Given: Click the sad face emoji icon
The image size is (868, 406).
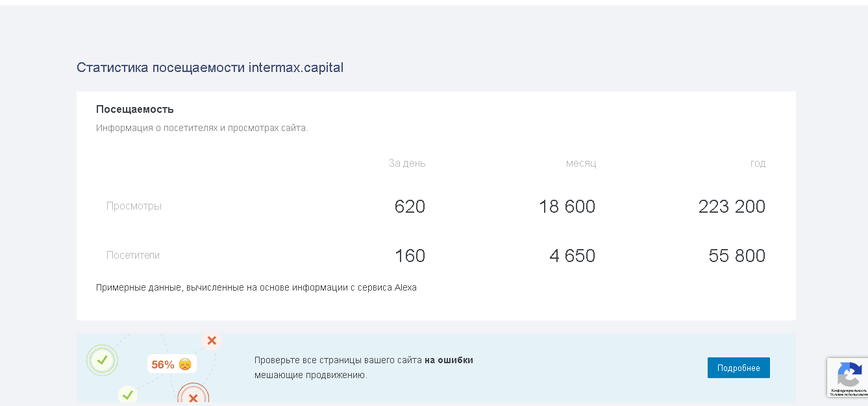Looking at the screenshot, I should tap(185, 364).
